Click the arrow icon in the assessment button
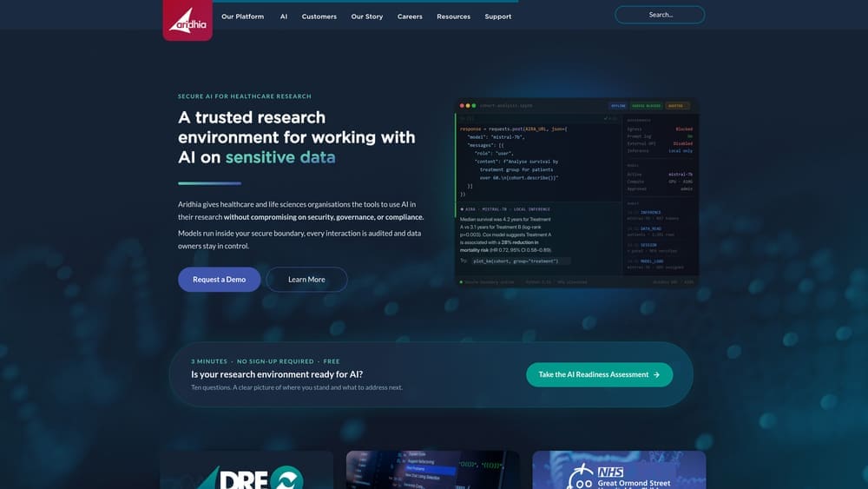The image size is (868, 489). [656, 375]
